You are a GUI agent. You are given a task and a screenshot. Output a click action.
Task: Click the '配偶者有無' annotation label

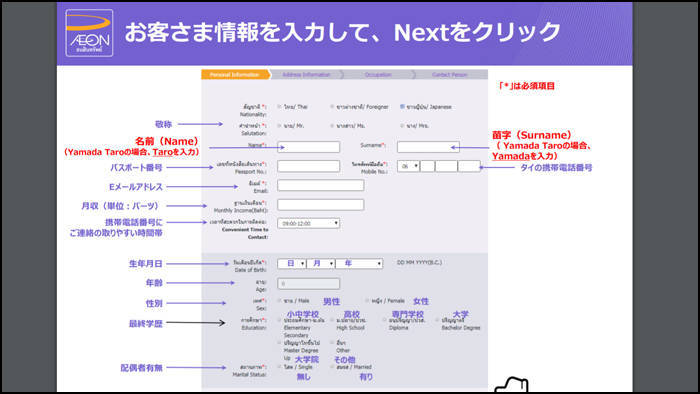(x=142, y=368)
